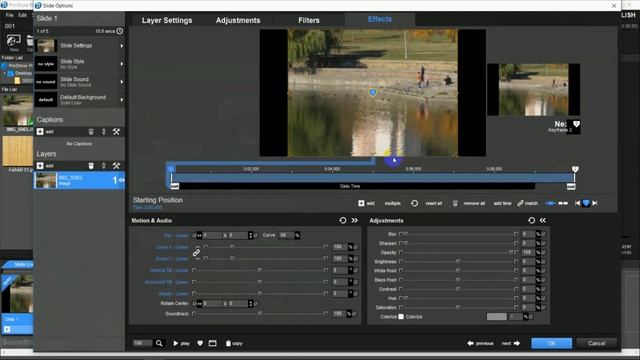Go to next keyframe arrow
The height and width of the screenshot is (360, 640).
595,203
